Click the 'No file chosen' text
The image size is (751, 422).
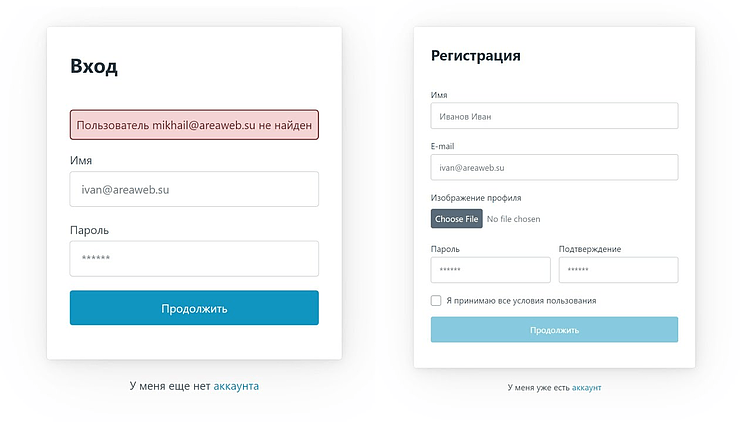pyautogui.click(x=513, y=219)
